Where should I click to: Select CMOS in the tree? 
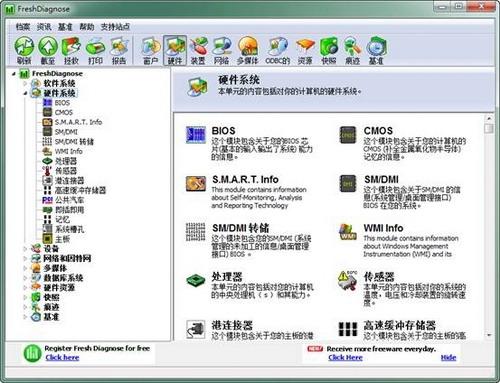(63, 112)
